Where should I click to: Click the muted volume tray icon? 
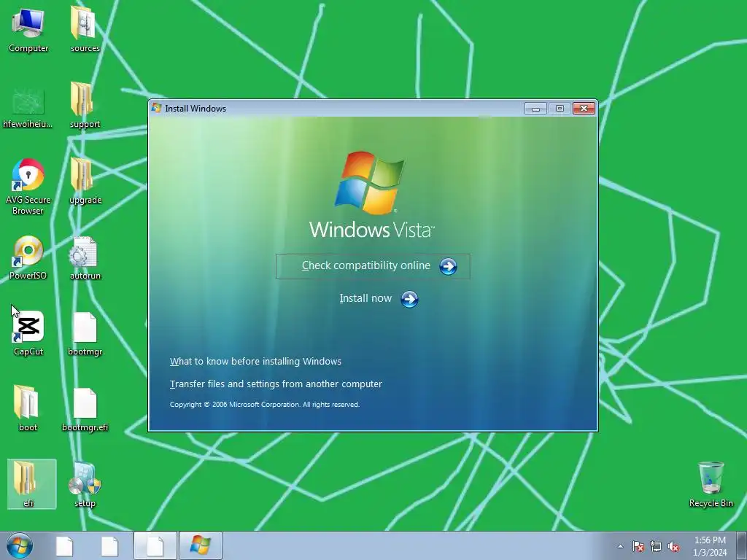click(x=673, y=546)
